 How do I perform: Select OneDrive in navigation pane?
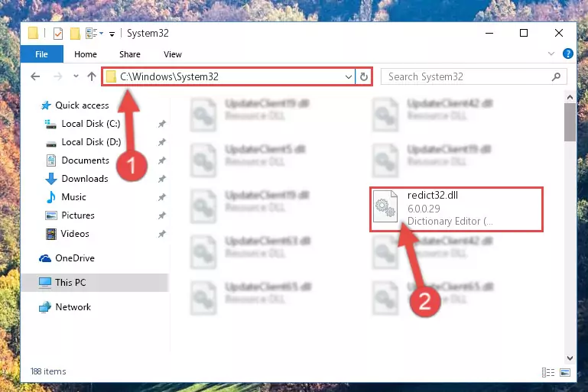pyautogui.click(x=75, y=258)
